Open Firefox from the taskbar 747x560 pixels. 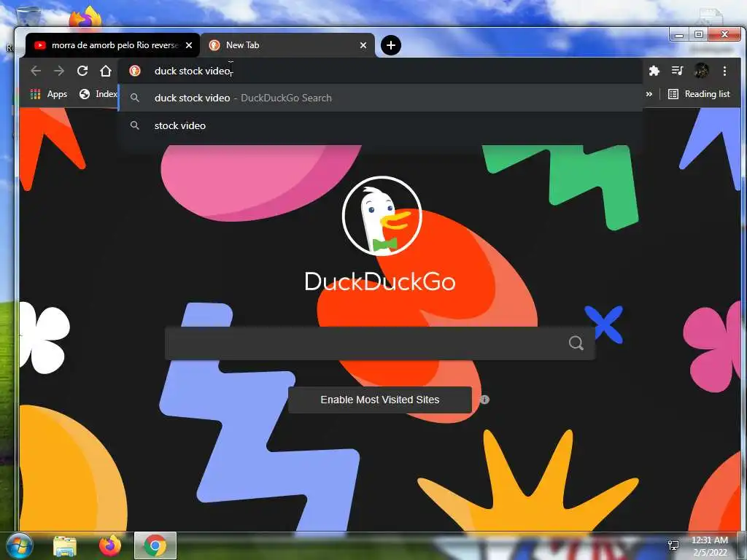[110, 545]
